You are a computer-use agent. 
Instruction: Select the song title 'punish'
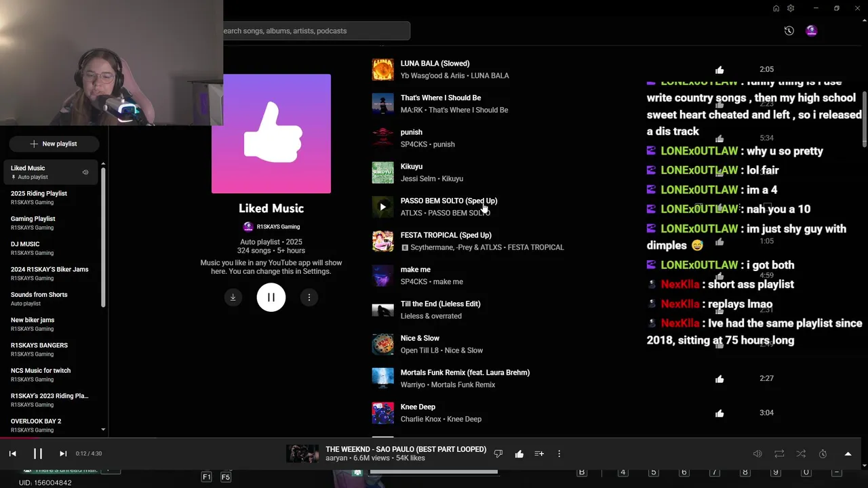pyautogui.click(x=411, y=132)
